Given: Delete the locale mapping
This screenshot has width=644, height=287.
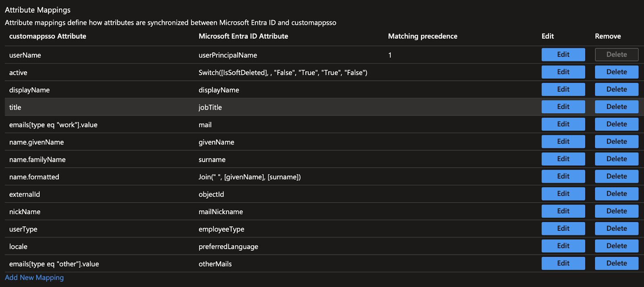Looking at the screenshot, I should click(617, 246).
